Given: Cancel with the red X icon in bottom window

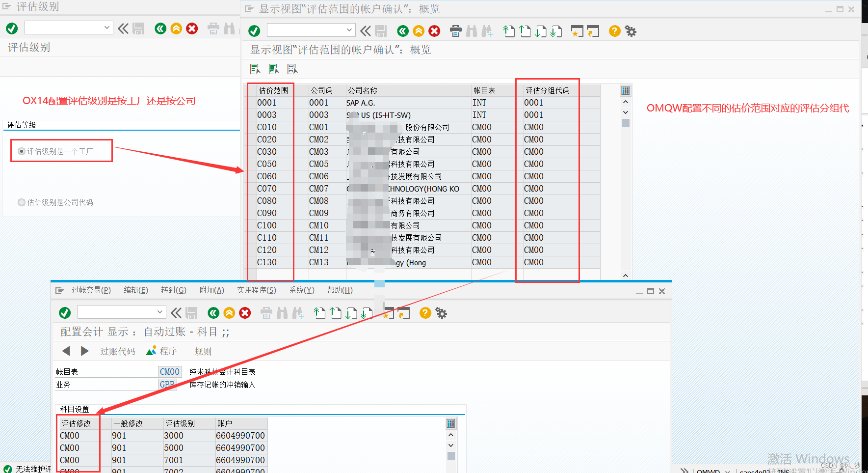Looking at the screenshot, I should 245,313.
